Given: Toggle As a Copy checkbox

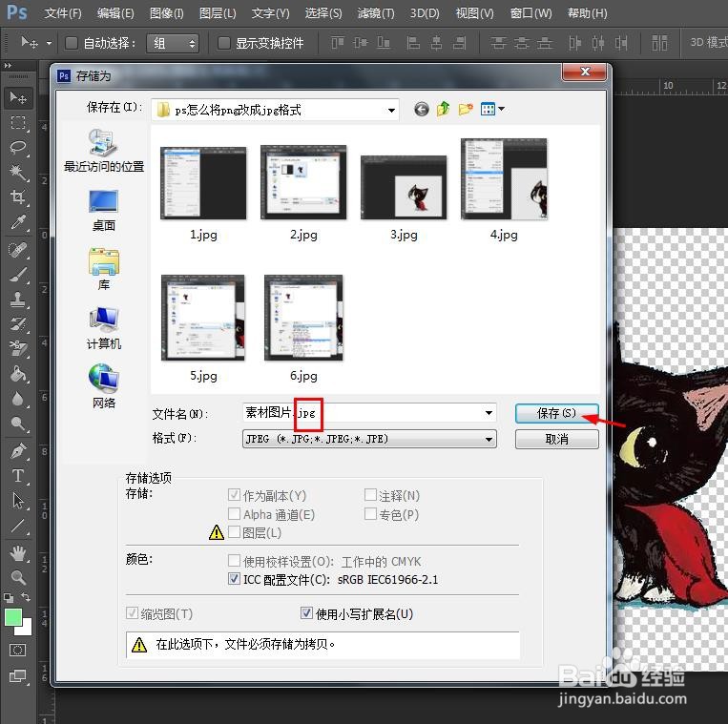Looking at the screenshot, I should tap(234, 495).
